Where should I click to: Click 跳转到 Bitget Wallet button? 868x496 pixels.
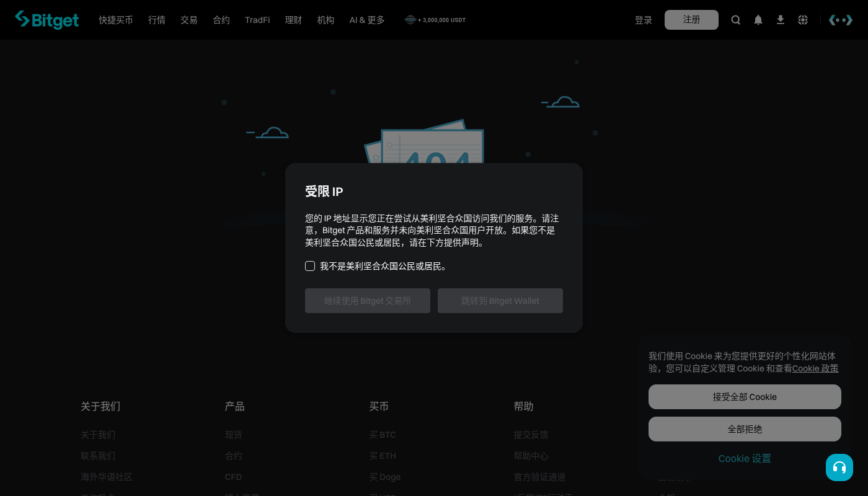(x=500, y=301)
